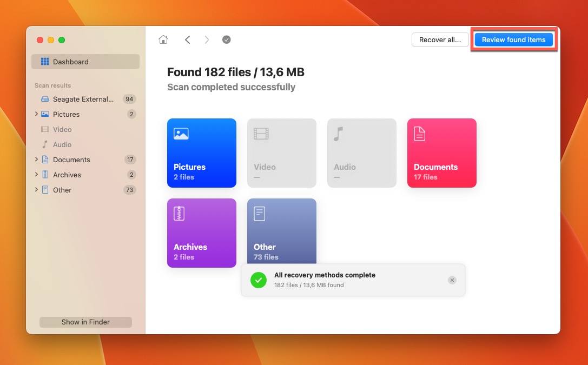
Task: Select Dashboard in the sidebar
Action: point(85,62)
